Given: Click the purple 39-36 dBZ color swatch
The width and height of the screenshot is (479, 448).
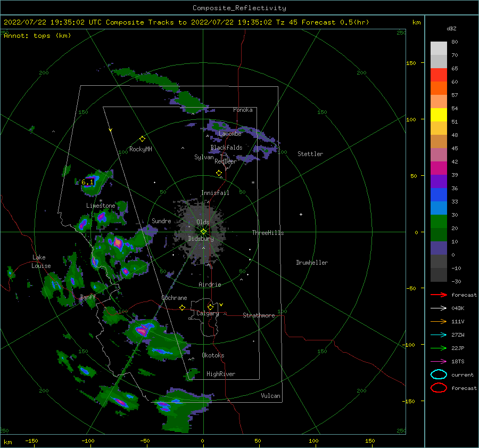Looking at the screenshot, I should [x=439, y=182].
